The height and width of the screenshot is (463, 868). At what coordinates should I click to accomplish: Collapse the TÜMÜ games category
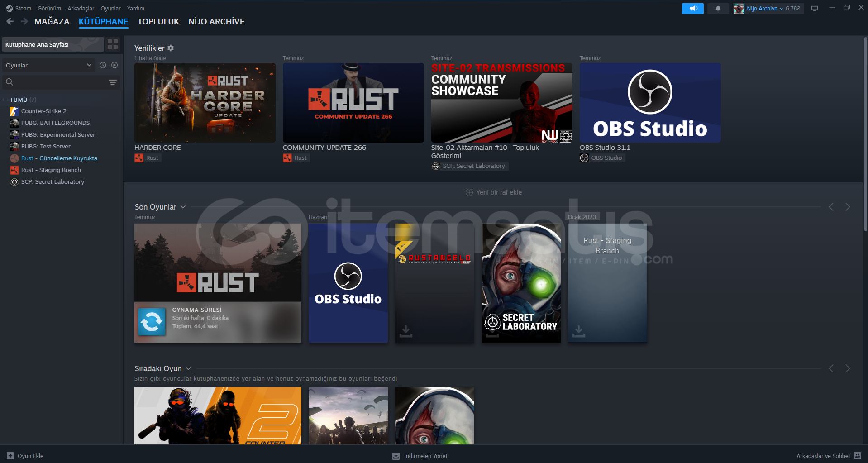[5, 100]
